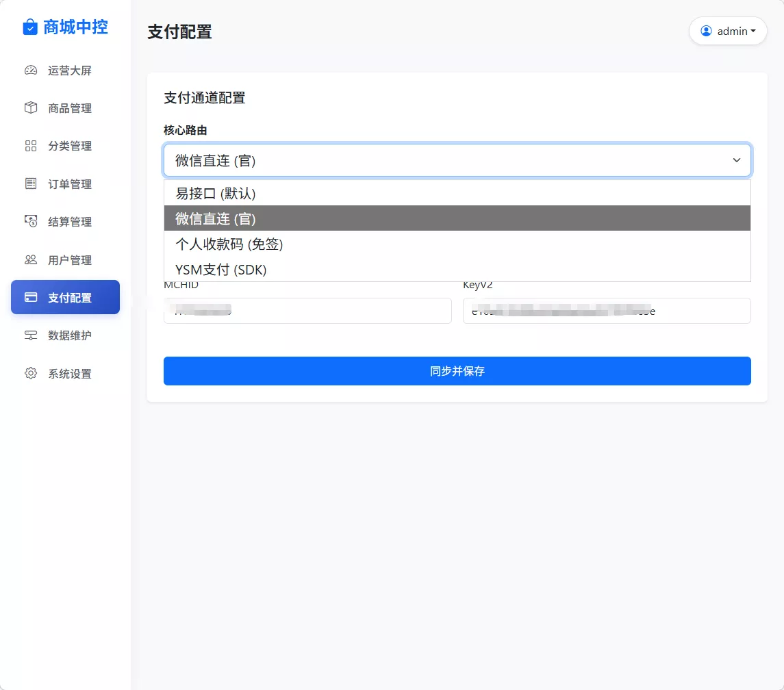Screen dimensions: 784x690
Task: Click the 数据维护 database icon
Action: coord(31,335)
